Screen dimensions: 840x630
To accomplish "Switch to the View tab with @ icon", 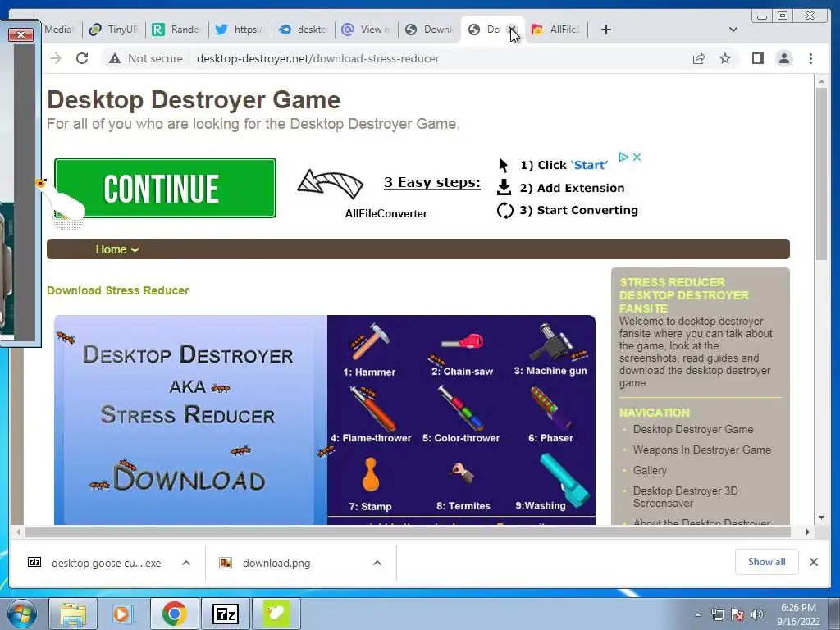I will tap(367, 30).
